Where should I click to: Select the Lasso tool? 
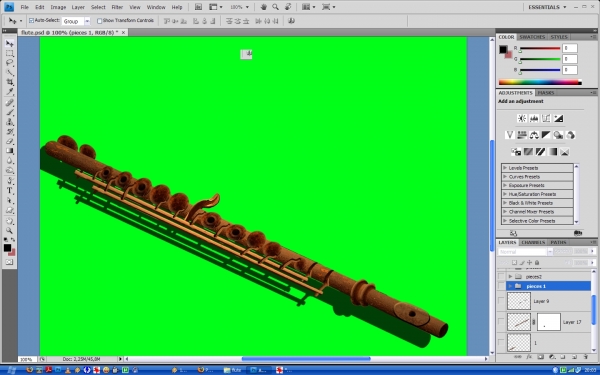coord(10,63)
